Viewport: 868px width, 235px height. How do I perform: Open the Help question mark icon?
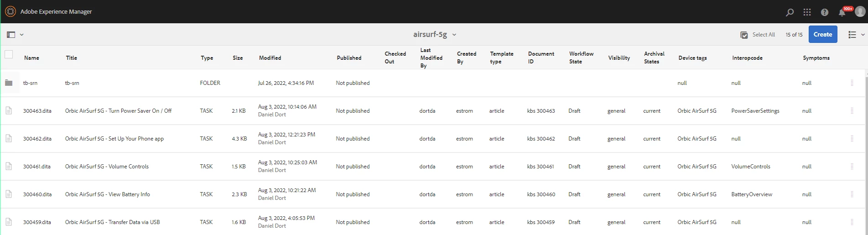pyautogui.click(x=824, y=12)
